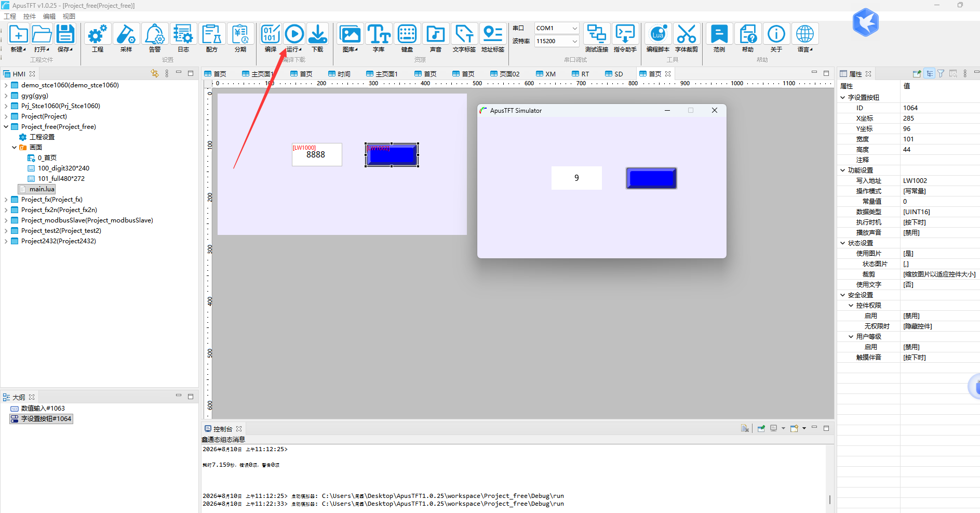This screenshot has height=513, width=980.
Task: Click the blue button in ApusTFT Simulator
Action: tap(651, 178)
